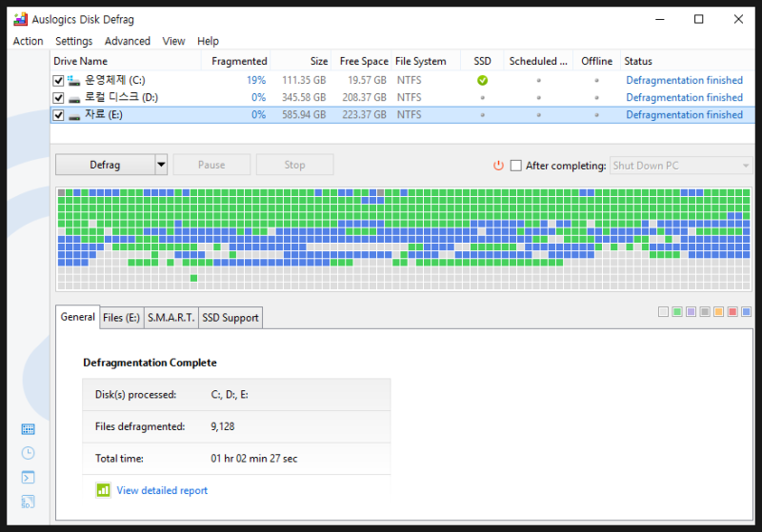Open the Advanced menu
The height and width of the screenshot is (532, 762).
click(x=128, y=41)
